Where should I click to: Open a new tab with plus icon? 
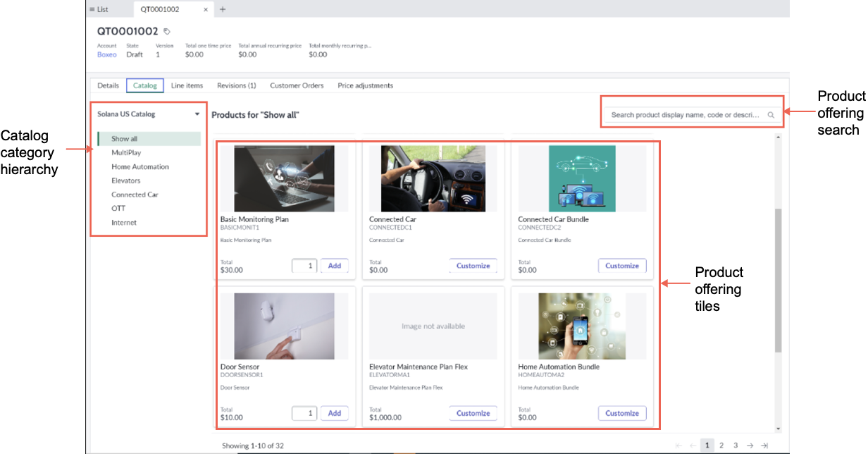tap(223, 9)
